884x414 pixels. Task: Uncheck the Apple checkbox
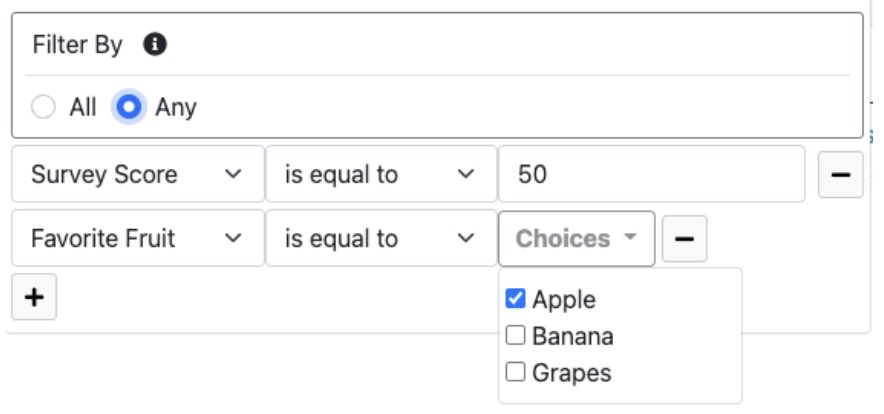coord(516,299)
